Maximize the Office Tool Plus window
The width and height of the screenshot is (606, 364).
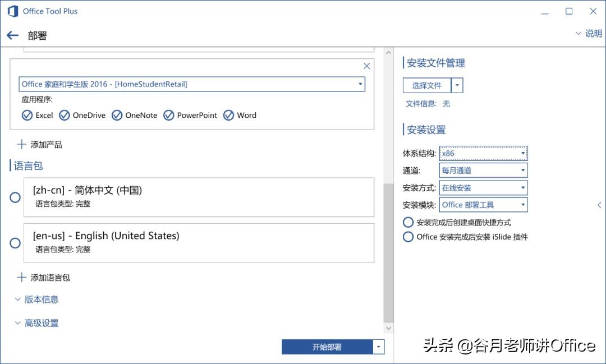pyautogui.click(x=569, y=11)
